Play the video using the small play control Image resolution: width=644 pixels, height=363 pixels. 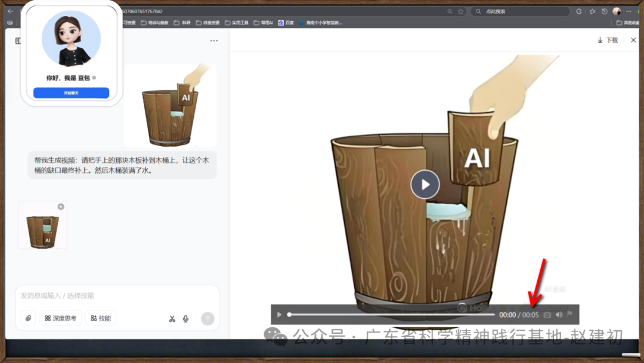click(279, 315)
